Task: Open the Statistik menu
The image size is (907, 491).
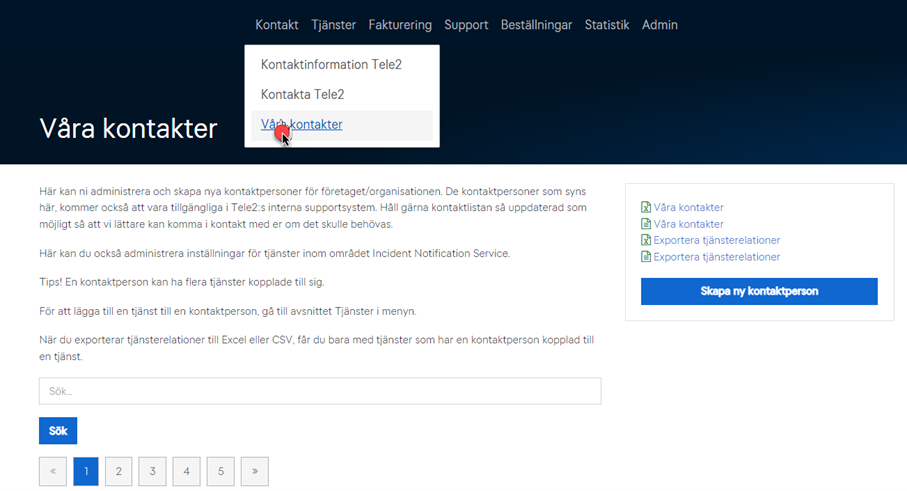Action: point(607,25)
